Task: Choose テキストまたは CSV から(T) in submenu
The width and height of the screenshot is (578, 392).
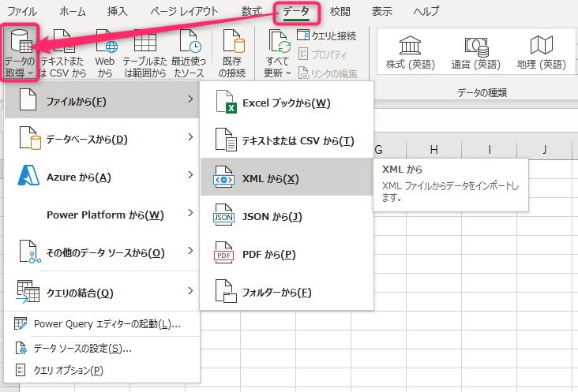Action: pos(287,140)
